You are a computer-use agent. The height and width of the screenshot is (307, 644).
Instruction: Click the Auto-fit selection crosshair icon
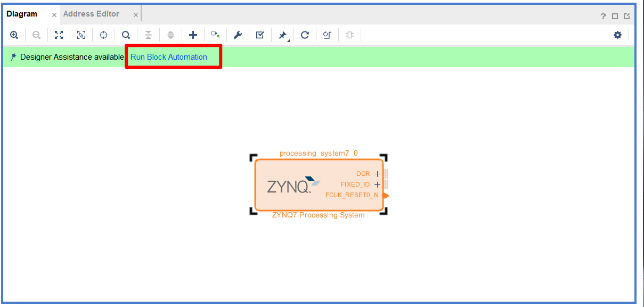pyautogui.click(x=104, y=35)
